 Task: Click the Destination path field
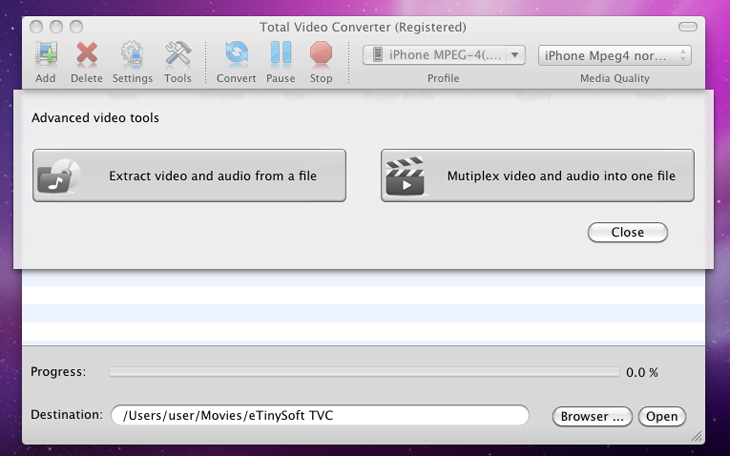coord(320,415)
